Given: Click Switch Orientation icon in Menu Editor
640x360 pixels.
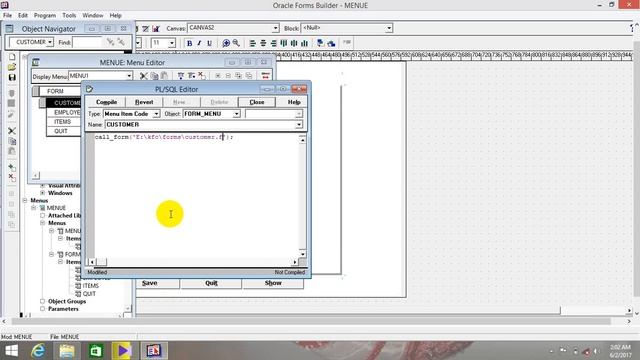Looking at the screenshot, I should 265,76.
